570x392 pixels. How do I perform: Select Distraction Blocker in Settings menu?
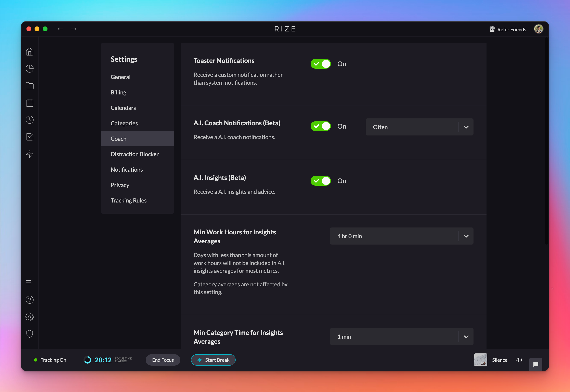point(137,154)
